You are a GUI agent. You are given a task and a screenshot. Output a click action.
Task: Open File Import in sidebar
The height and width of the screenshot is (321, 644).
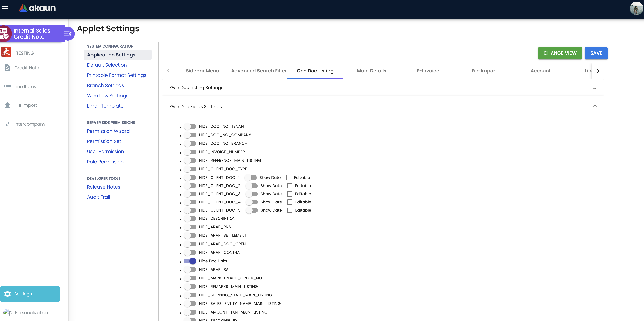pyautogui.click(x=25, y=105)
